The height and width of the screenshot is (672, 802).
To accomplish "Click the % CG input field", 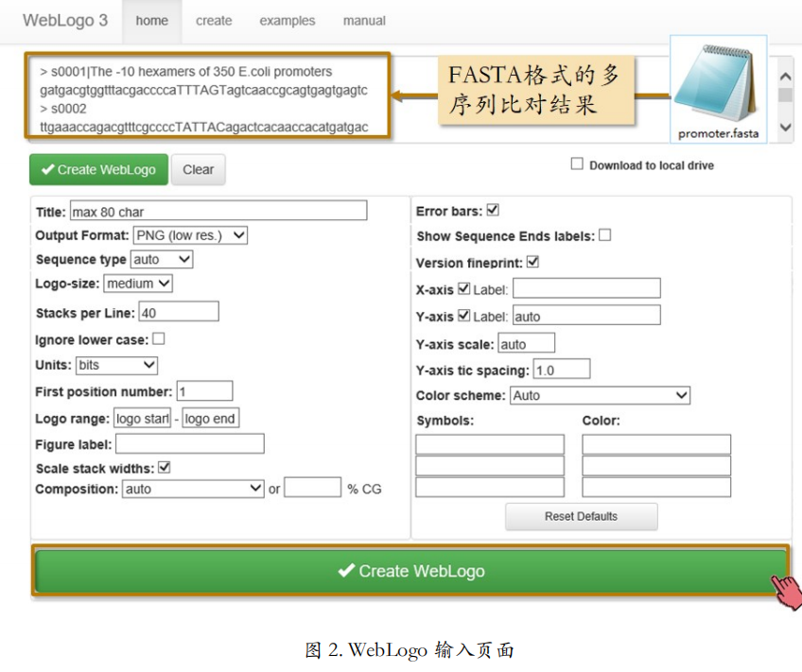I will [x=312, y=487].
